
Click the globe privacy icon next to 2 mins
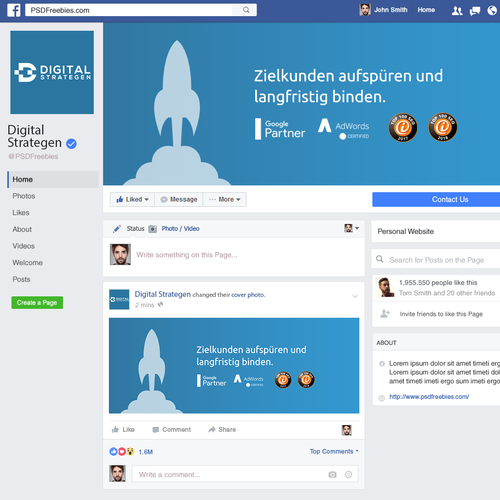coord(160,304)
